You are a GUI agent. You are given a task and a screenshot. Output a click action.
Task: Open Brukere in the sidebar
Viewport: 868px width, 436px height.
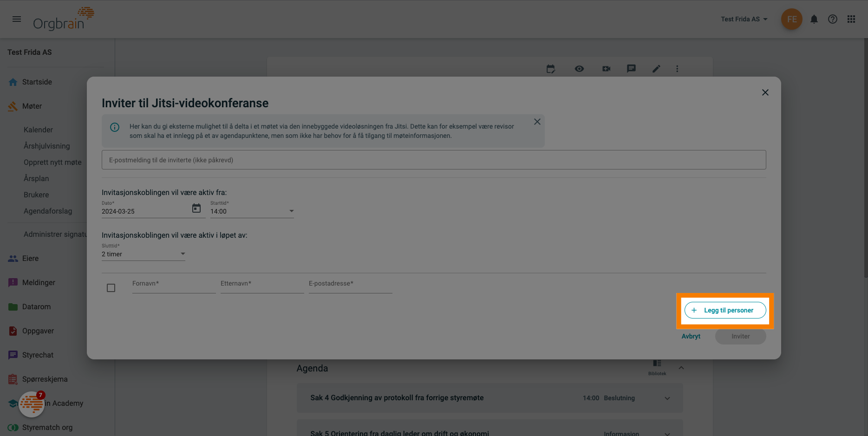36,195
